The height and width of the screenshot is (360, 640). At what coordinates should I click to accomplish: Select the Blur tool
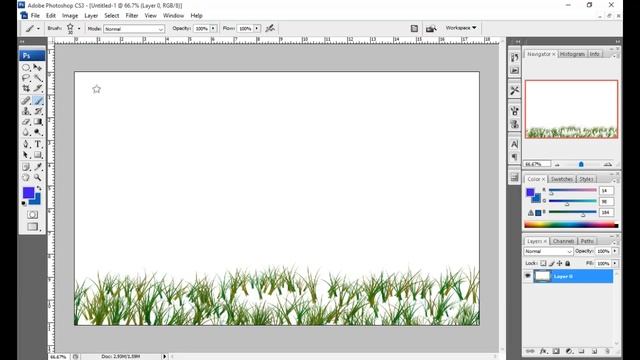tap(26, 132)
